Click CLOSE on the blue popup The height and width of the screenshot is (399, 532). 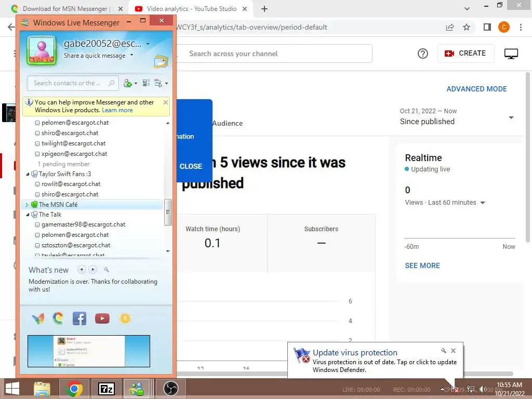pyautogui.click(x=191, y=166)
